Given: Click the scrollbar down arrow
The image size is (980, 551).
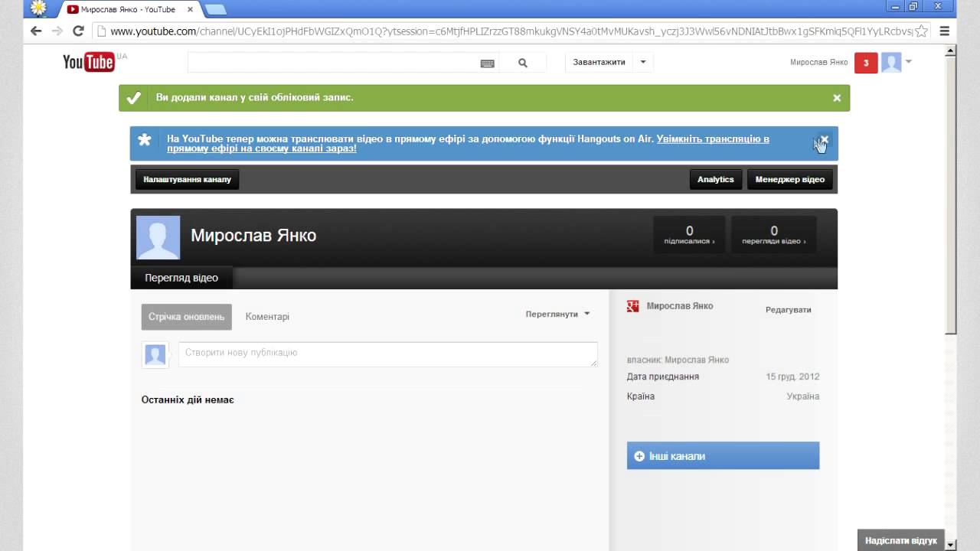Looking at the screenshot, I should 951,545.
